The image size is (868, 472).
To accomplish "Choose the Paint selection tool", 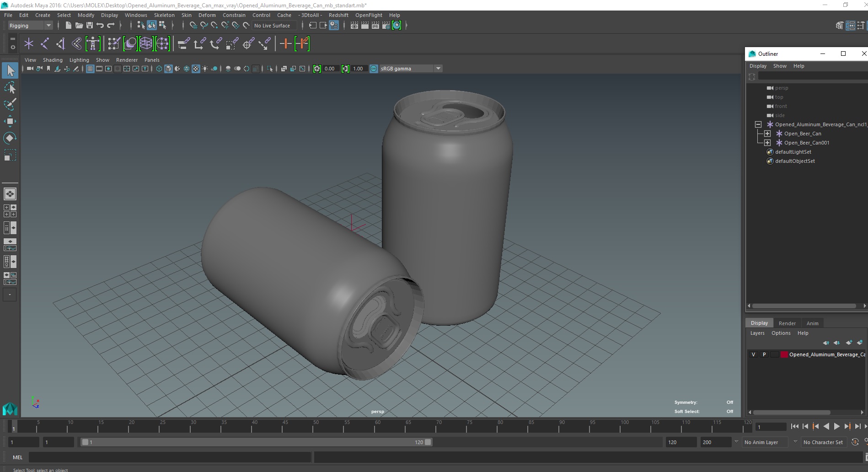I will click(10, 104).
